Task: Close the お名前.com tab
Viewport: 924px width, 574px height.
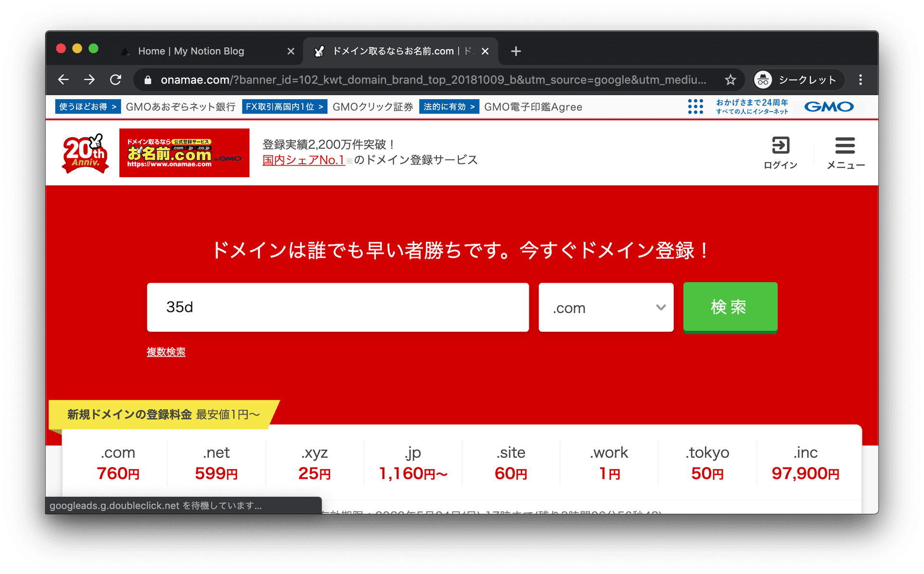Action: (485, 51)
